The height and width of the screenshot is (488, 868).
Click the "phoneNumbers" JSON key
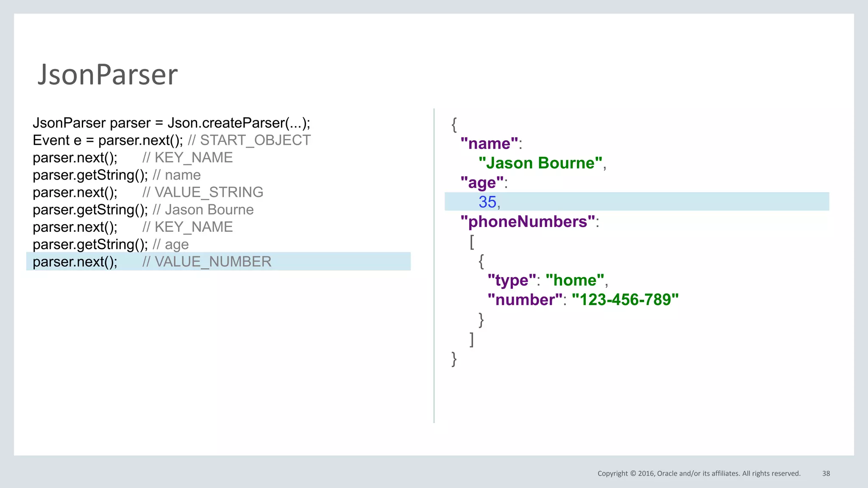point(528,222)
